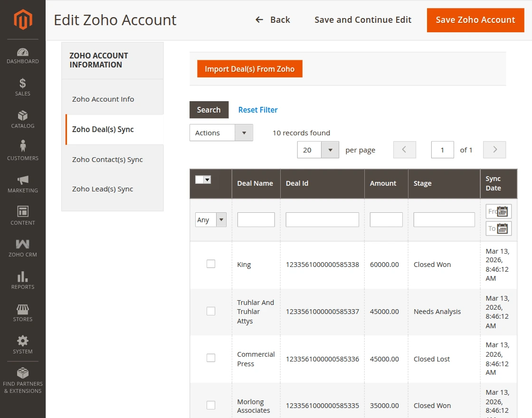The height and width of the screenshot is (418, 532).
Task: Click the Deal Id filter field
Action: click(322, 219)
